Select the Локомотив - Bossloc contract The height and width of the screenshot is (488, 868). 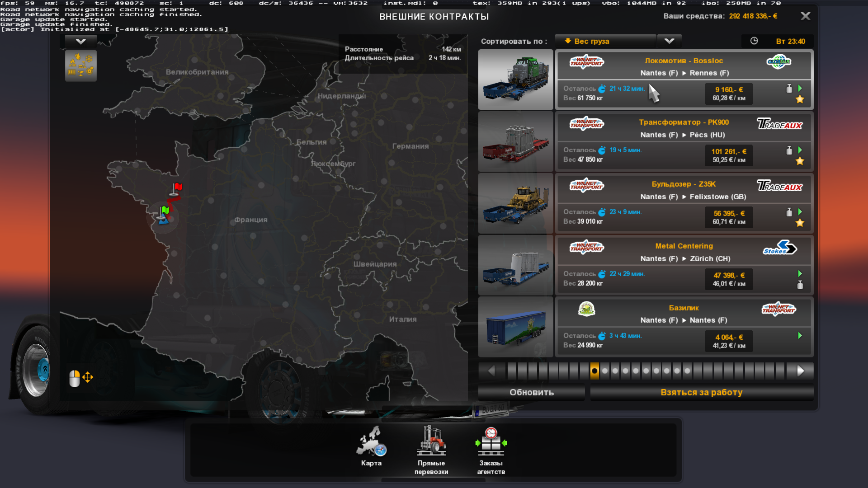[684, 80]
